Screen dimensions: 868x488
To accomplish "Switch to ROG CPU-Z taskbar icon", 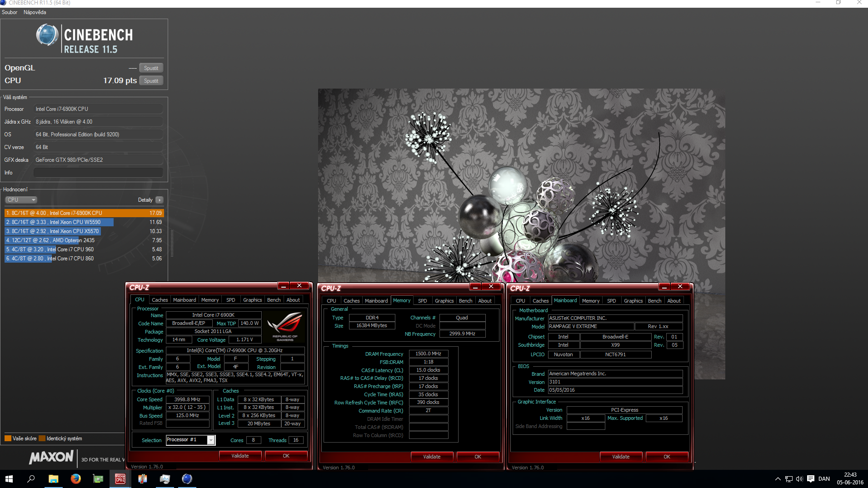I will (120, 479).
